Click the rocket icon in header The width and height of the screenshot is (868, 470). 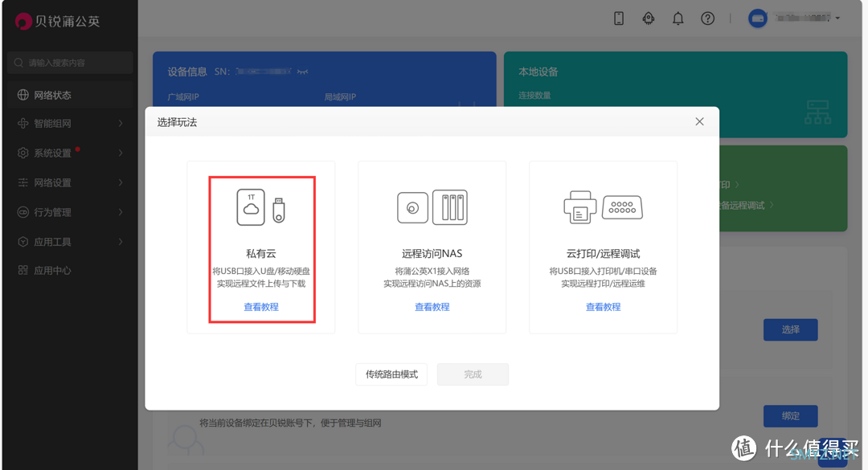pos(649,18)
